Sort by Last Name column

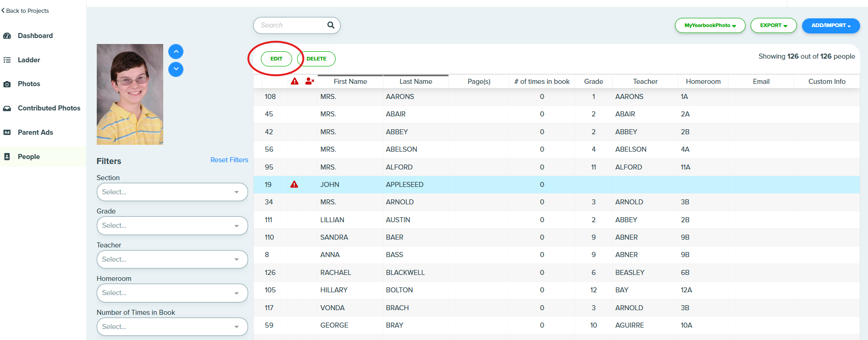(415, 82)
